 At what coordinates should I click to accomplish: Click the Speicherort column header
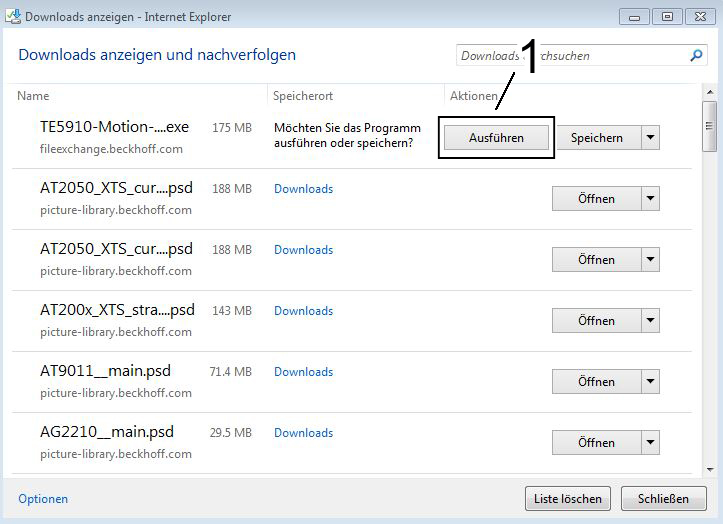(x=302, y=95)
